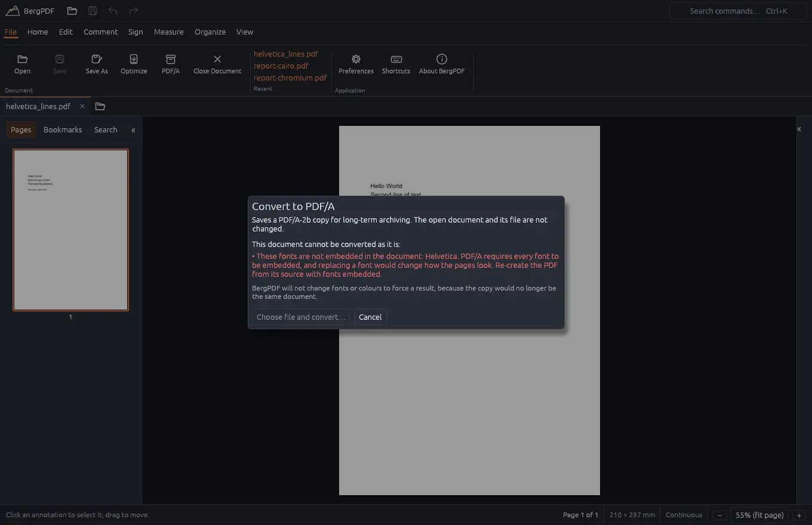Image resolution: width=812 pixels, height=525 pixels.
Task: Expand the right side panel
Action: 799,129
